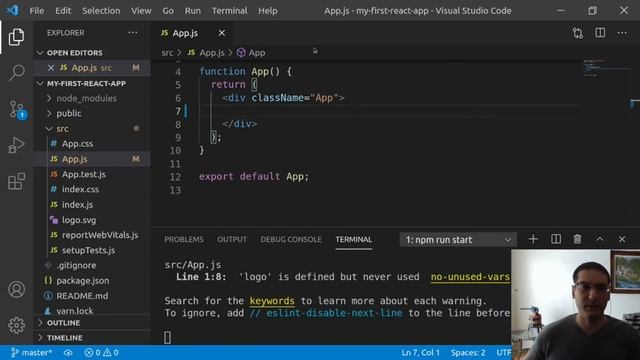Split the editor to the right
This screenshot has width=640, height=360.
click(x=600, y=33)
